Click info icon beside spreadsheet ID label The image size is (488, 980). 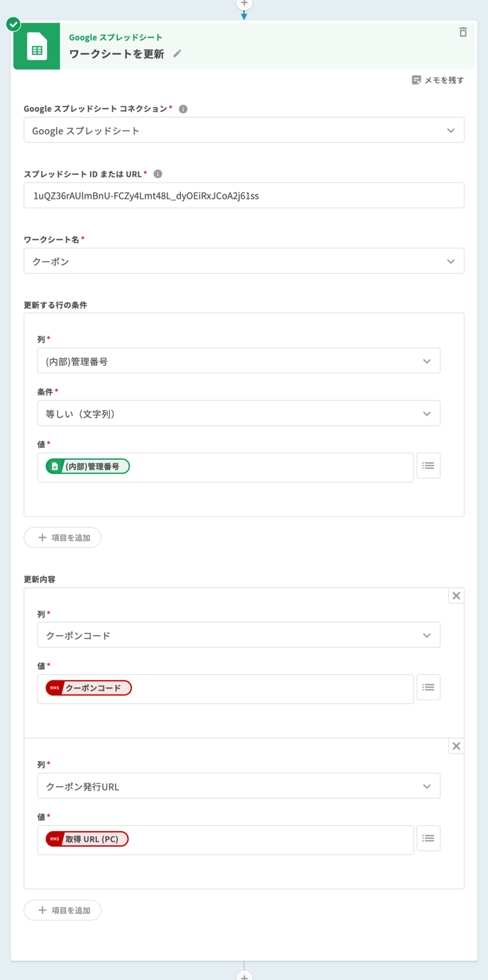tap(157, 174)
